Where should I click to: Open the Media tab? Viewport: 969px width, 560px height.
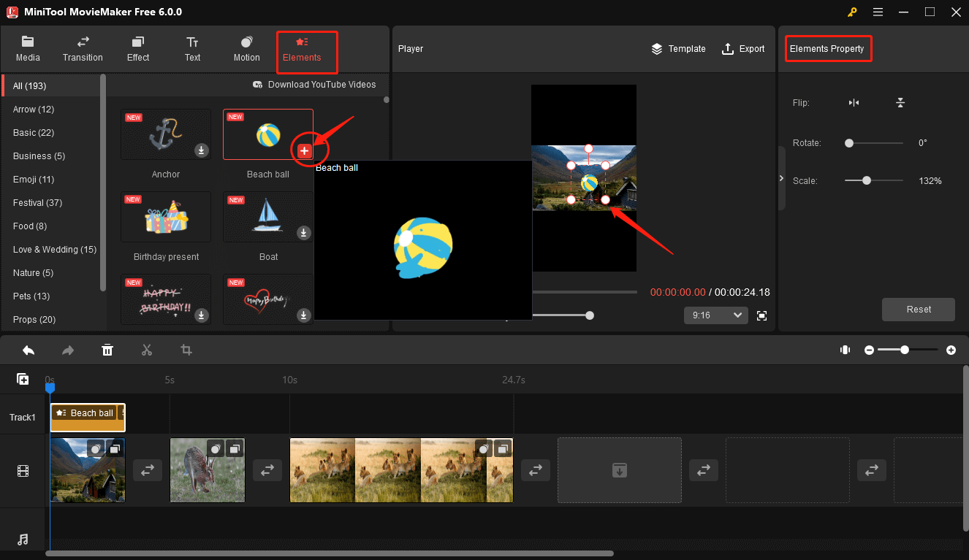[x=28, y=49]
